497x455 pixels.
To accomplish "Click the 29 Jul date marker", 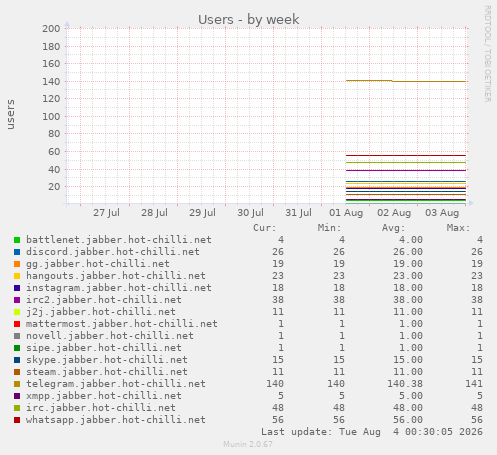I will [x=202, y=213].
